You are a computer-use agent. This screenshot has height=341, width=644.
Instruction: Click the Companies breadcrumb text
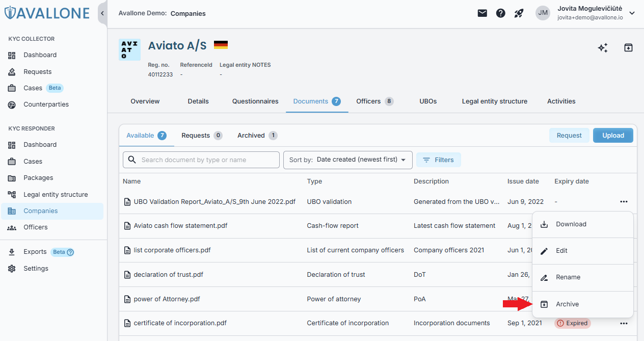tap(188, 14)
